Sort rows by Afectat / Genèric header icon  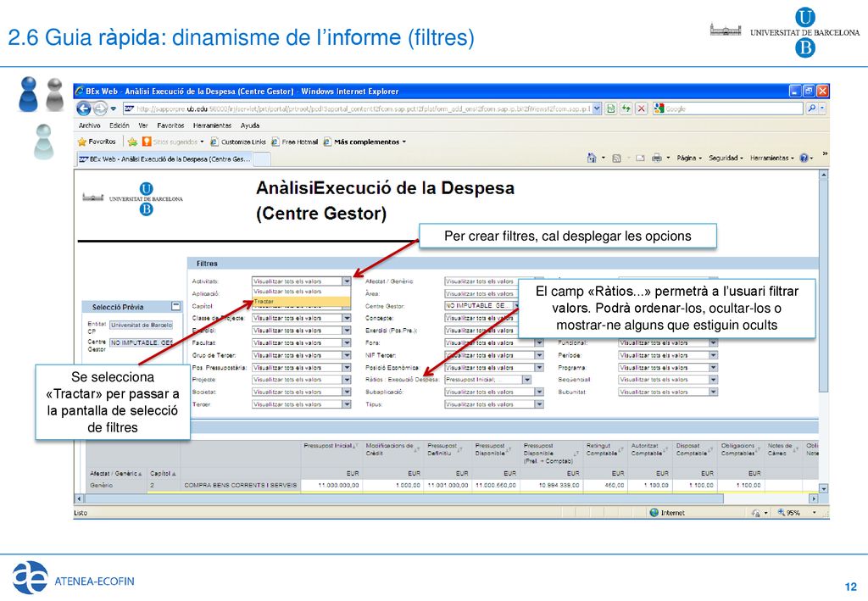tap(140, 474)
